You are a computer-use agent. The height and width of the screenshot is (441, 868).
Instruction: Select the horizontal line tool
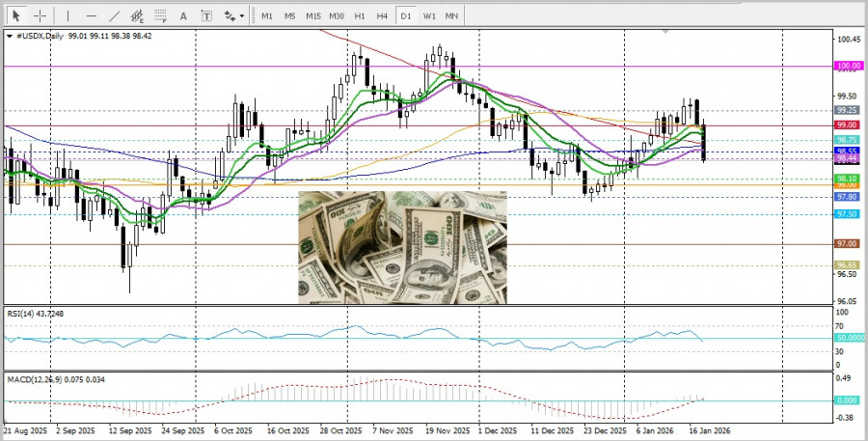92,15
